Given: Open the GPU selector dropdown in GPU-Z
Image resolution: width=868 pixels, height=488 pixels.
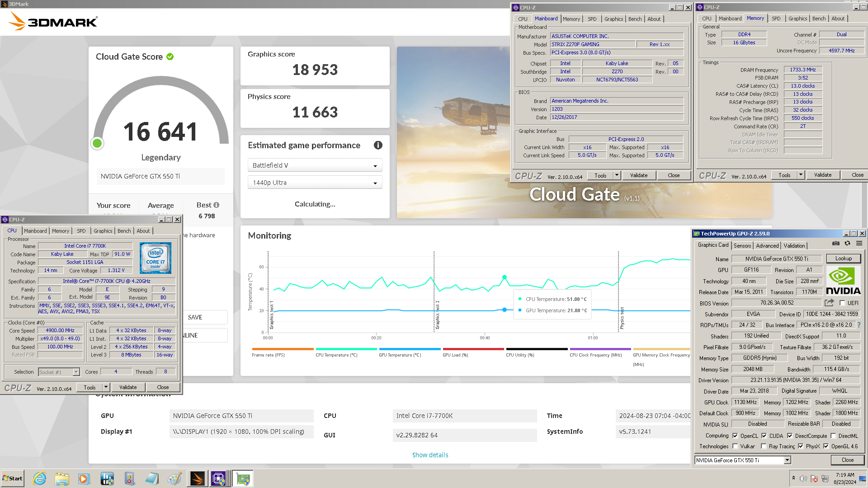Looking at the screenshot, I should click(742, 460).
